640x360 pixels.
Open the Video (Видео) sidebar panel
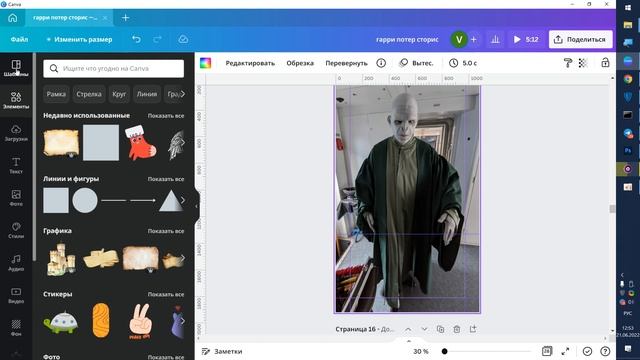tap(16, 295)
